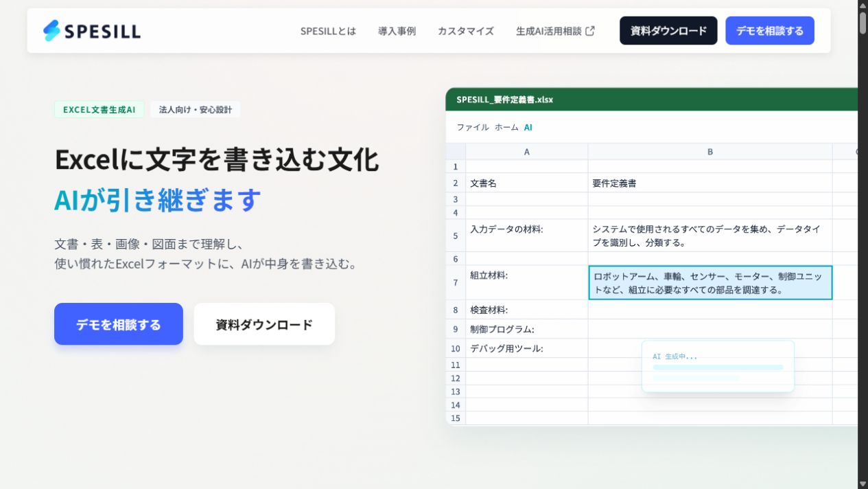Click the white 資料ダウンロード hero button
The height and width of the screenshot is (489, 868).
click(264, 324)
